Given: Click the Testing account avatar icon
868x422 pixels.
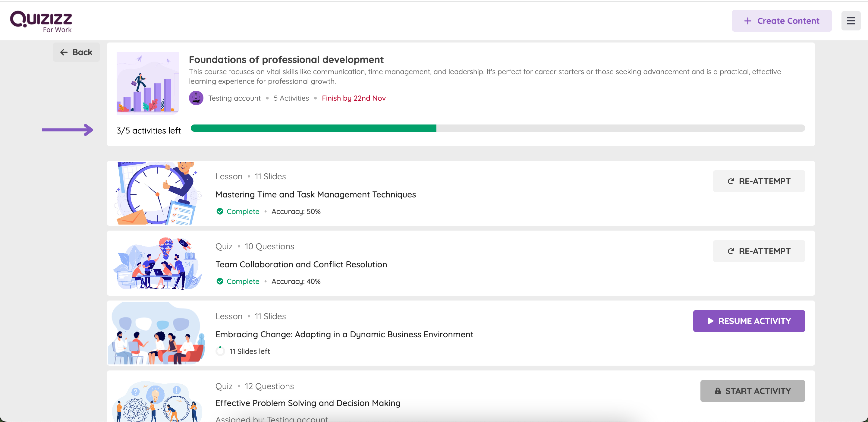Looking at the screenshot, I should click(x=196, y=98).
